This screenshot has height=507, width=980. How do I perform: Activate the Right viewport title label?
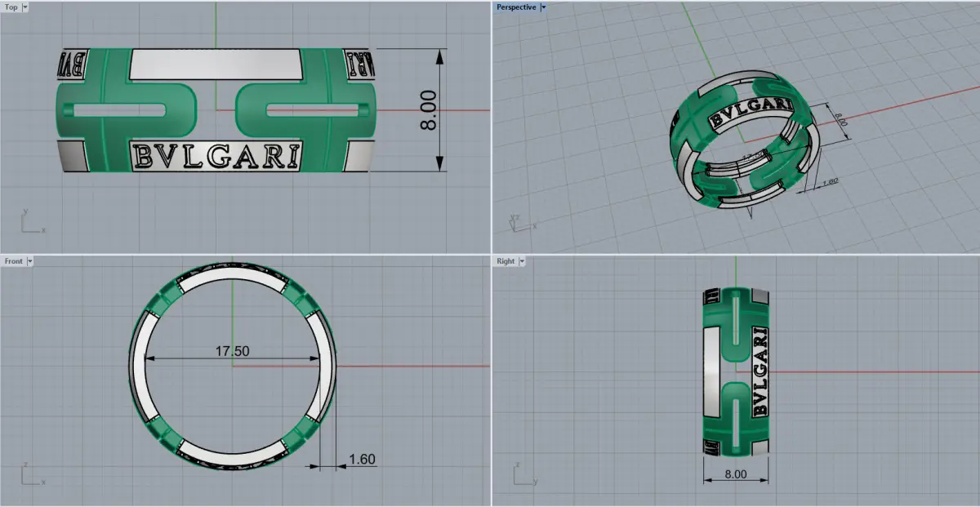(506, 261)
